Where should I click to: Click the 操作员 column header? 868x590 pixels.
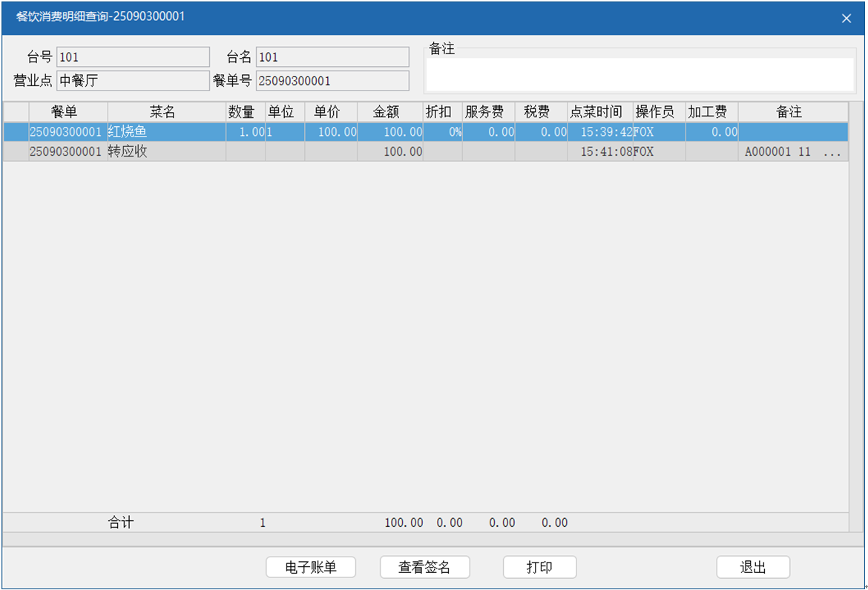pos(654,112)
